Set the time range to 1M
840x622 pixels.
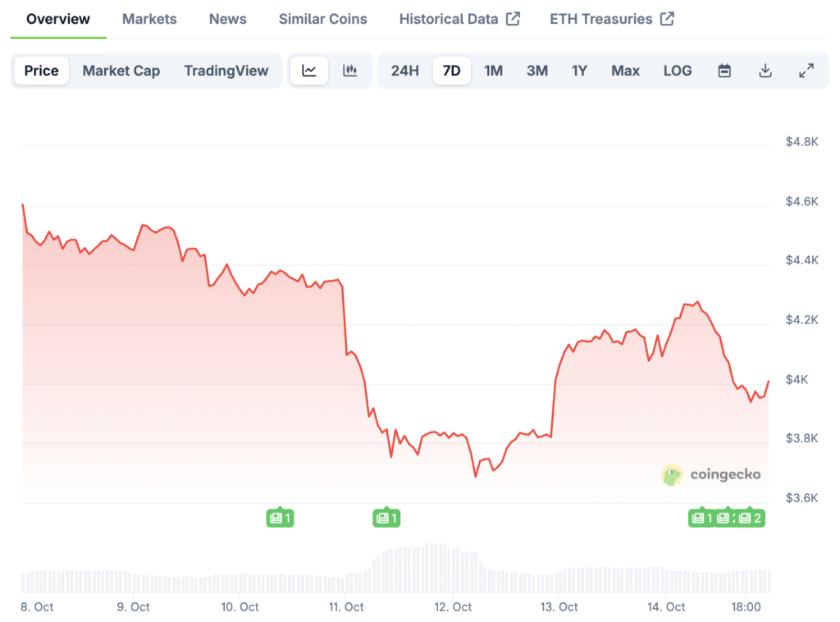click(x=493, y=71)
